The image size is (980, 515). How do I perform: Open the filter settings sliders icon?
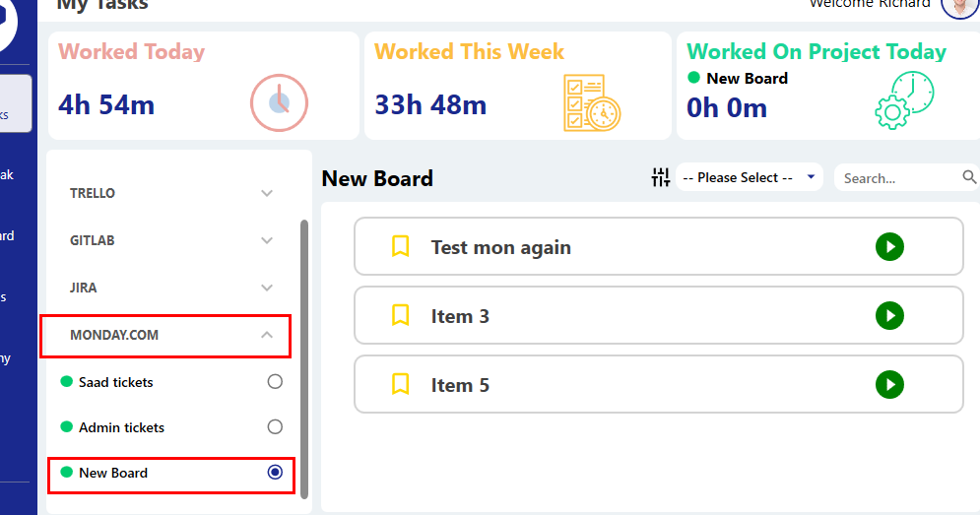(660, 177)
